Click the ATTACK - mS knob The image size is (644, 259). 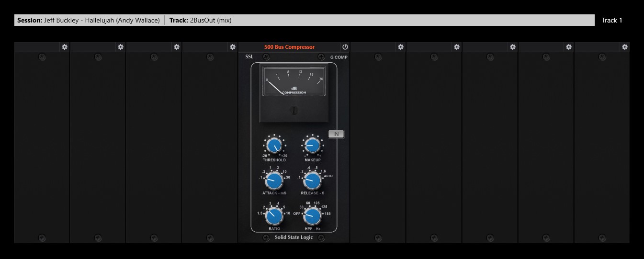(274, 181)
